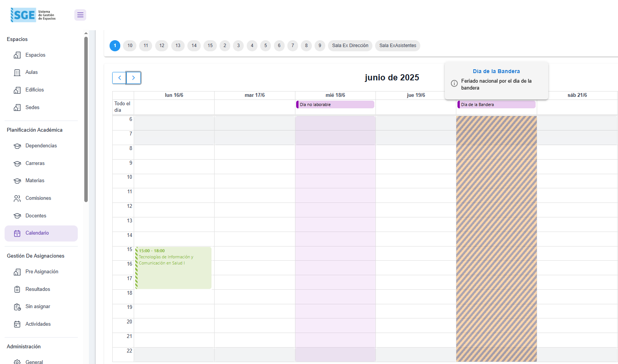Click the lun 16/6 column header
The height and width of the screenshot is (364, 618).
click(x=174, y=95)
